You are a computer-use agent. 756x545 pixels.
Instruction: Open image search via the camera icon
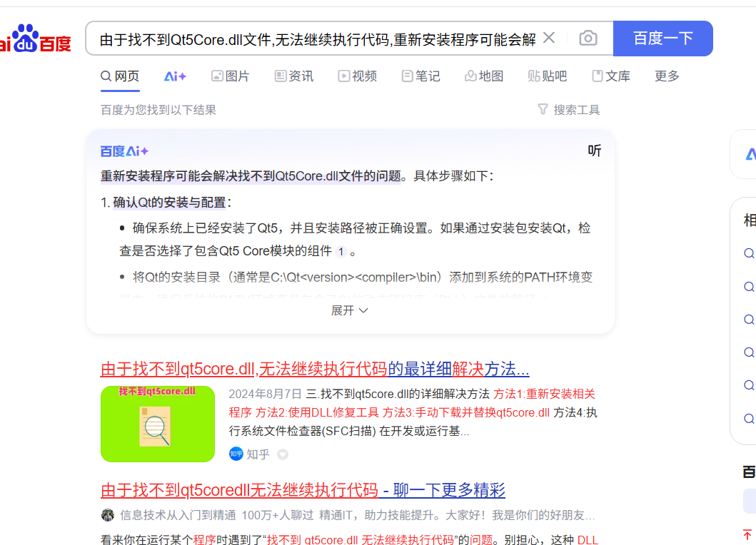[588, 38]
